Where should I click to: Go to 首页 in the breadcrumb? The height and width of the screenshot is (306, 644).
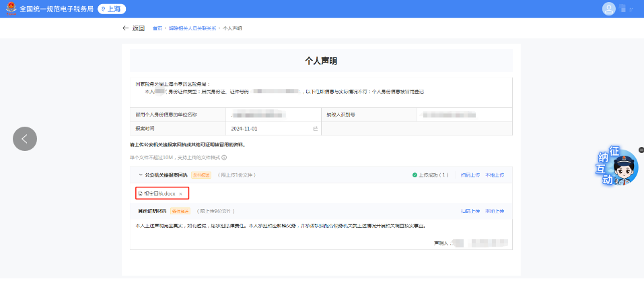[157, 28]
